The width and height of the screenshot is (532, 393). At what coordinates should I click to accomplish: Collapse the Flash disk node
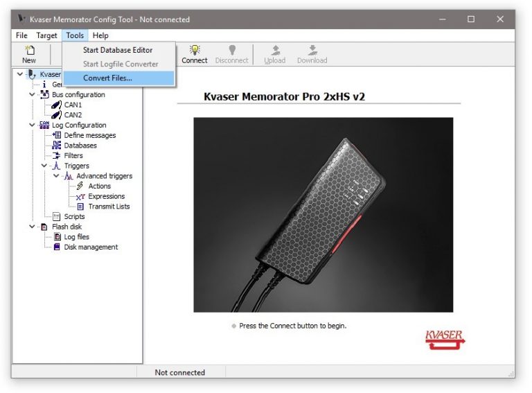pos(33,227)
